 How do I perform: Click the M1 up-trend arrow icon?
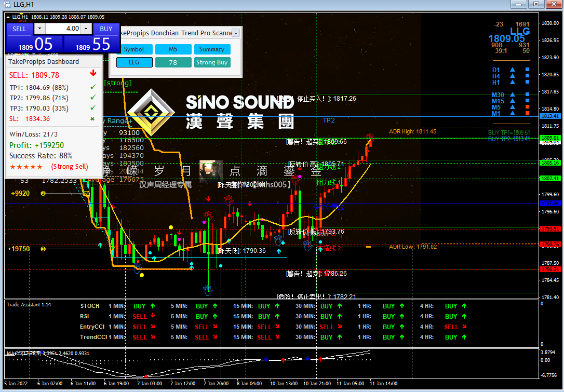513,113
